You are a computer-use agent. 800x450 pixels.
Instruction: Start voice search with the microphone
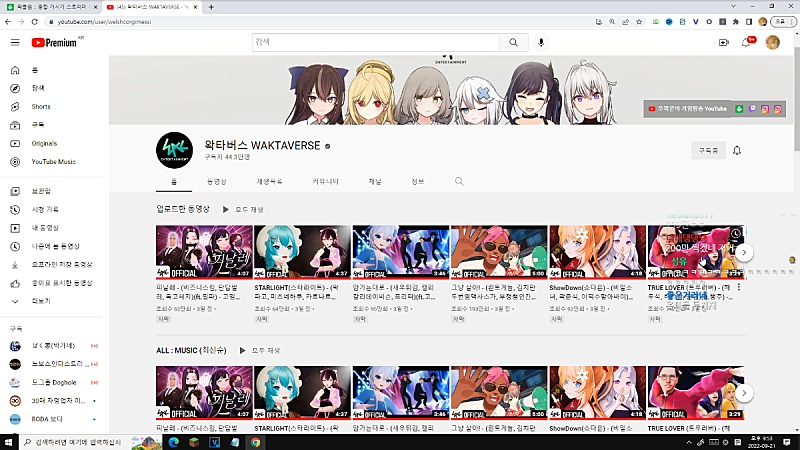pyautogui.click(x=541, y=42)
